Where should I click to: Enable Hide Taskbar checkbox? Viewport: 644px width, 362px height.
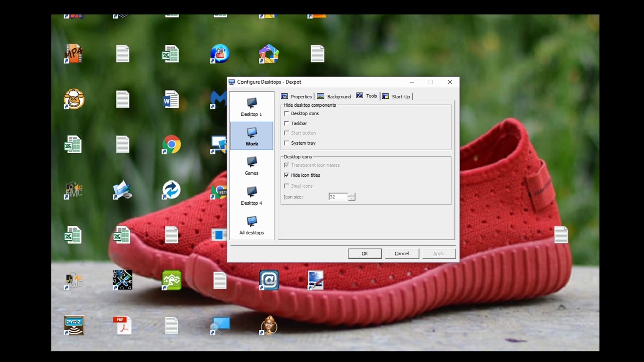coord(287,123)
